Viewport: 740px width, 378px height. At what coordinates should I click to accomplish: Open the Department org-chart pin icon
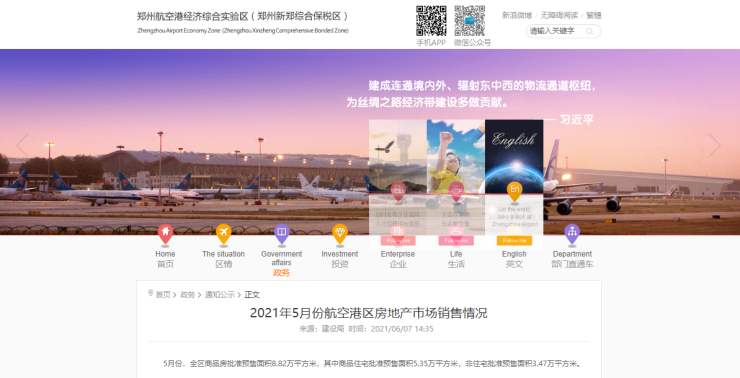click(x=572, y=234)
